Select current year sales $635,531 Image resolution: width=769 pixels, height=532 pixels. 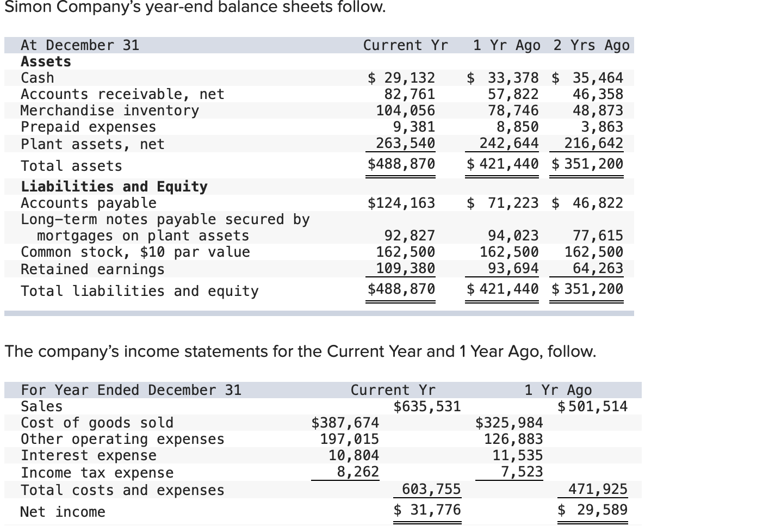point(427,406)
